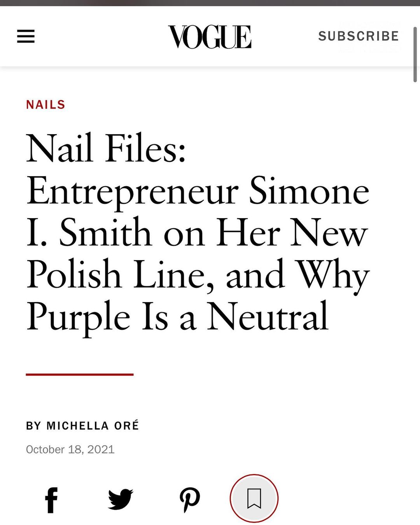Click the Vogue logo
Image resolution: width=420 pixels, height=525 pixels.
point(210,37)
